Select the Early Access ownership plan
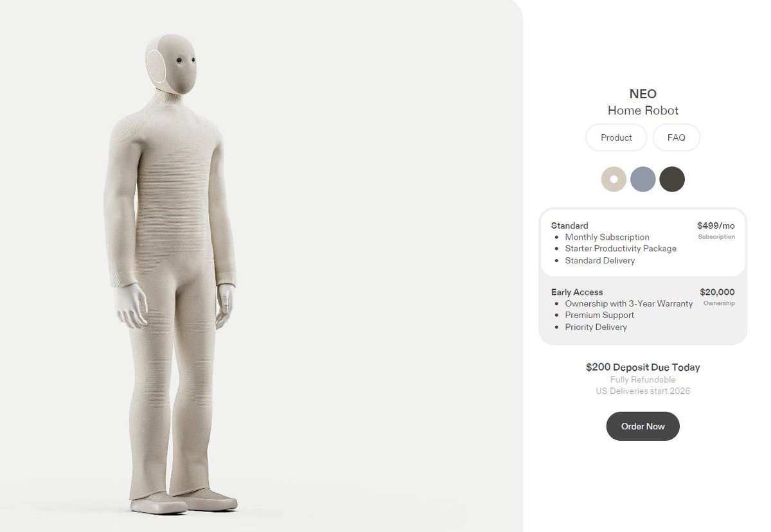The width and height of the screenshot is (771, 532). (642, 310)
